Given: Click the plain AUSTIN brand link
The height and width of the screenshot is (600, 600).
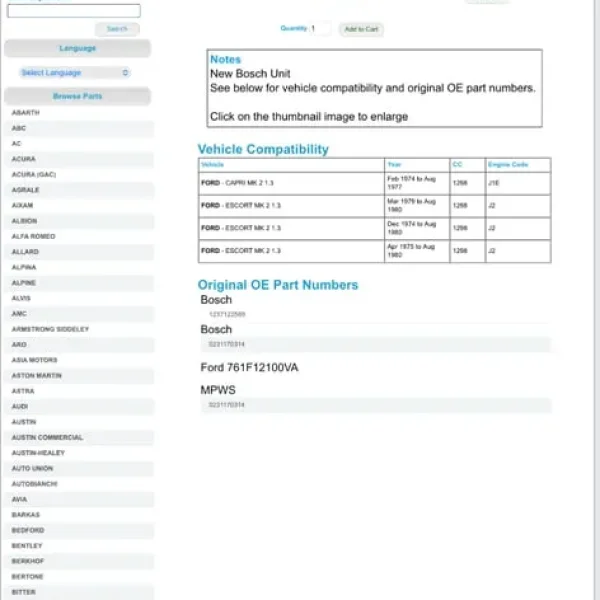Looking at the screenshot, I should coord(24,422).
